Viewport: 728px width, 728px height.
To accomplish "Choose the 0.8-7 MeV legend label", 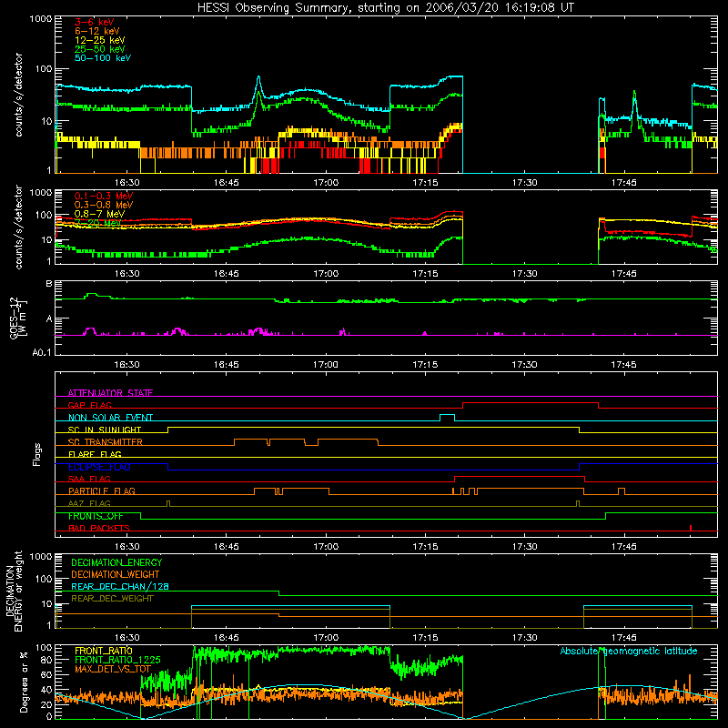I will [100, 214].
